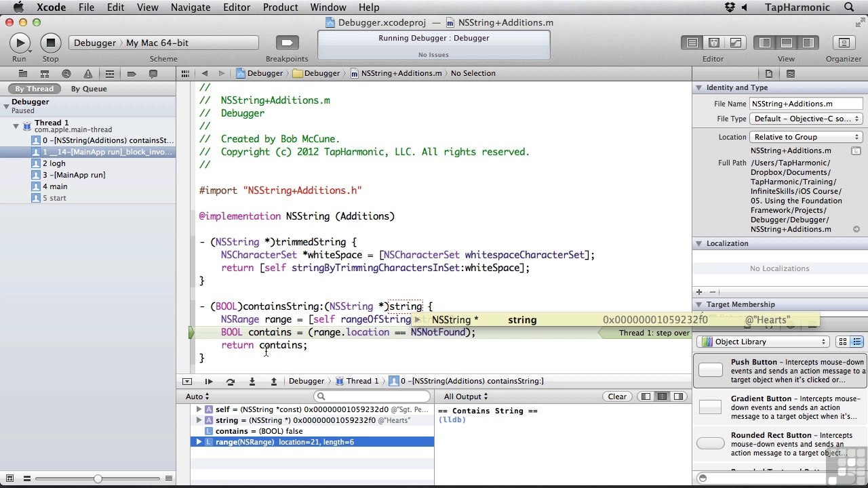Open the Product menu
Viewport: 868px width, 488px height.
[280, 7]
